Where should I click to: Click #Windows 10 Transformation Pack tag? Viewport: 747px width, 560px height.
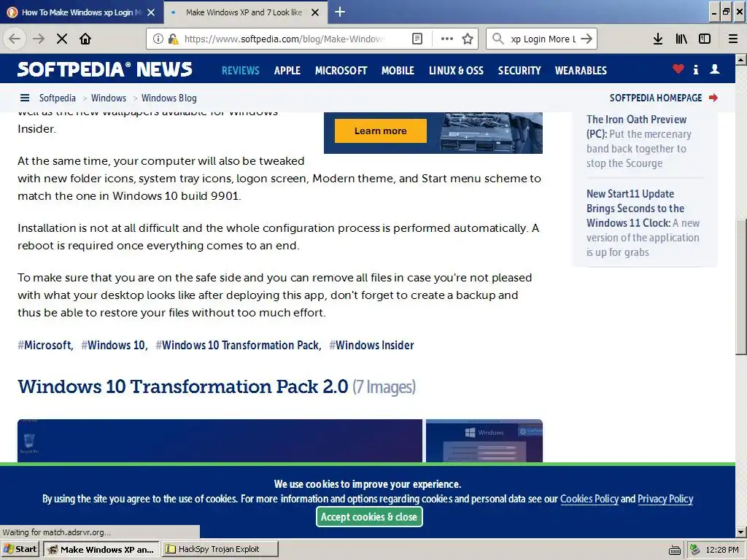click(x=239, y=345)
